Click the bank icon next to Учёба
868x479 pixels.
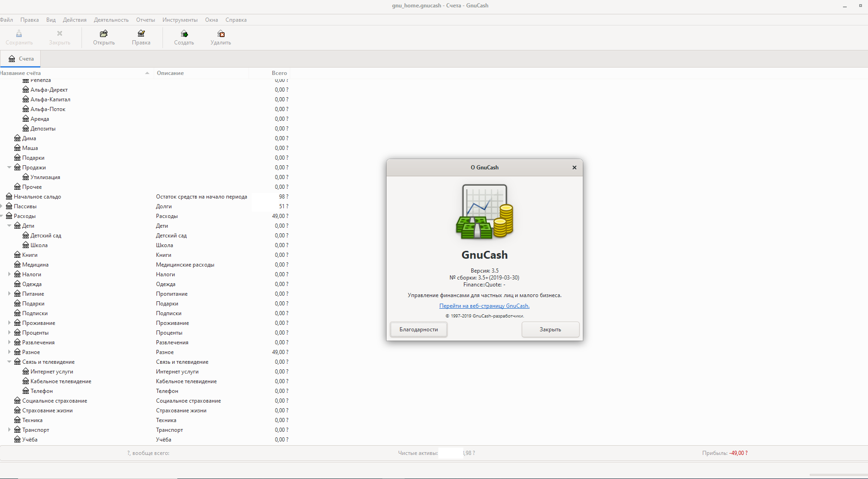pos(18,440)
